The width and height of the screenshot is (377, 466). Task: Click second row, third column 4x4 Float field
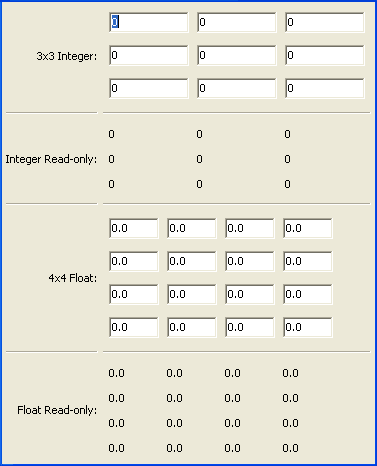click(x=250, y=261)
